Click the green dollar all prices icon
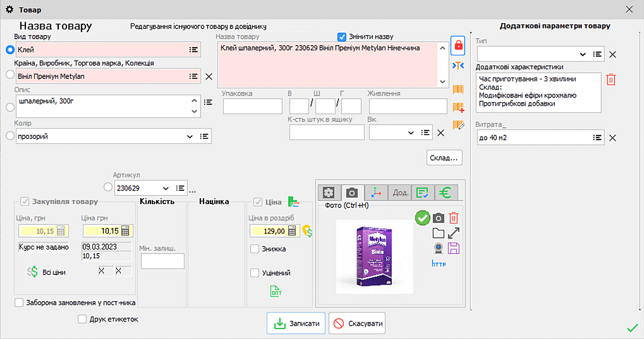This screenshot has width=644, height=339. coord(34,272)
